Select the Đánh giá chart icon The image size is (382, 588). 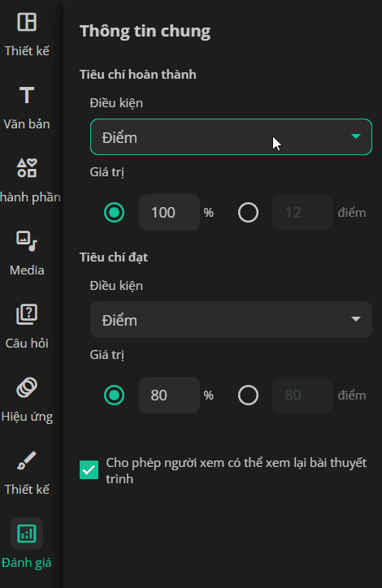coord(27,534)
